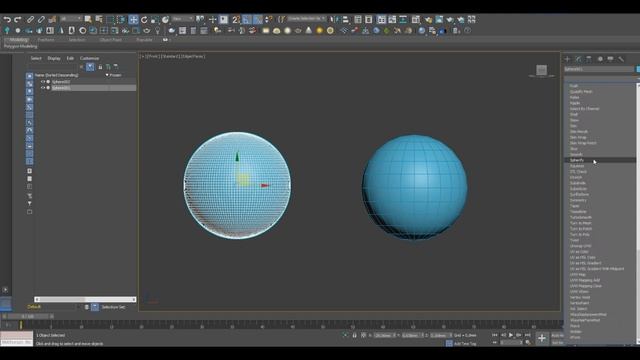
Task: Click the Align tool icon
Action: pyautogui.click(x=346, y=19)
